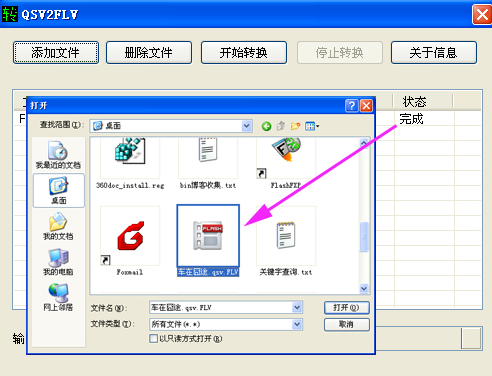Click the 打开(O) button in dialog
492x376 pixels.
(347, 307)
